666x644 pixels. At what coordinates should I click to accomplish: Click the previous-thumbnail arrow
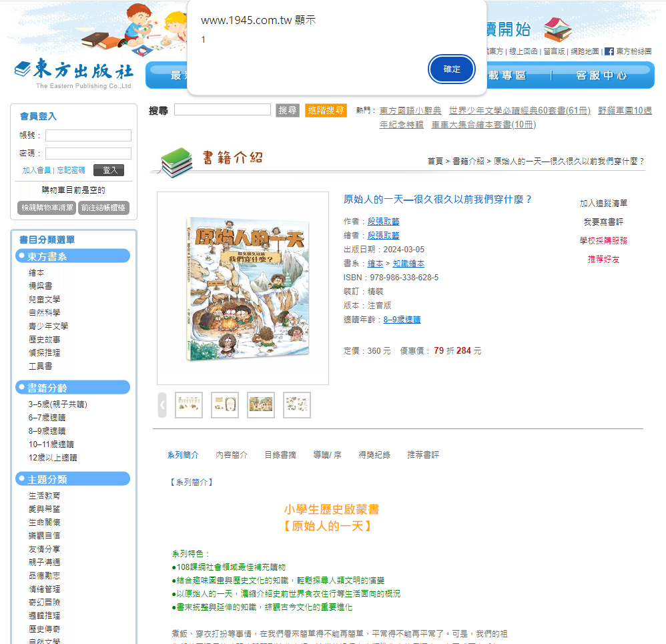tap(161, 405)
